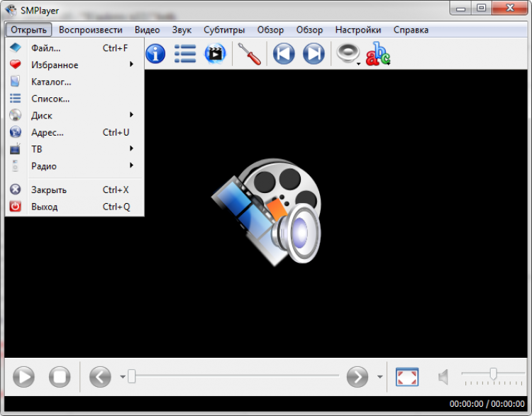Jump to next track in toolbar

pyautogui.click(x=314, y=54)
